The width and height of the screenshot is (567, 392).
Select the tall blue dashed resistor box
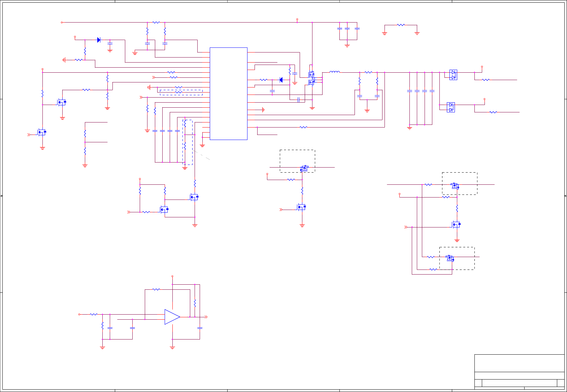188,142
